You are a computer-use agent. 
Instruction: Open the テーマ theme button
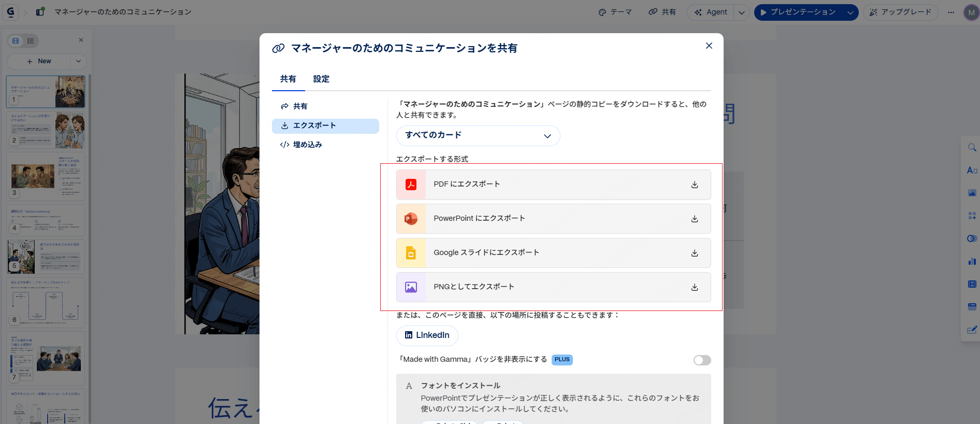(x=615, y=12)
